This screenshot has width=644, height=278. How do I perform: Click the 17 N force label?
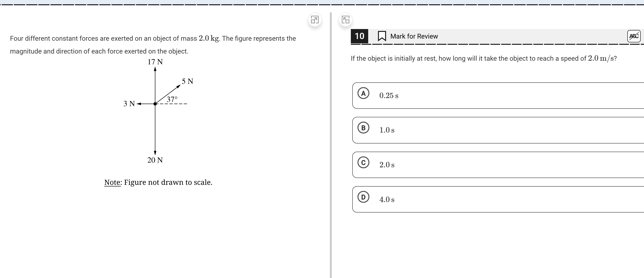click(155, 62)
